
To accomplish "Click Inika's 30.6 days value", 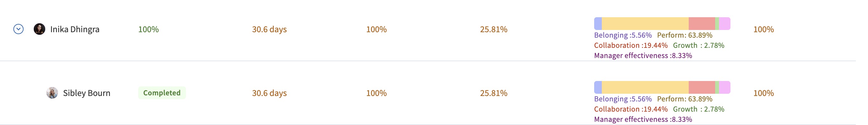I will point(269,29).
